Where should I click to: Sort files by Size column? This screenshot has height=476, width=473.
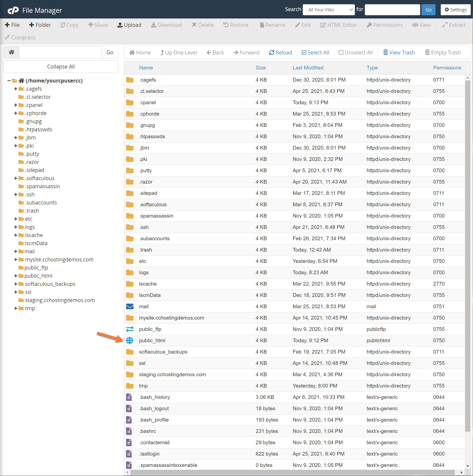coord(261,68)
